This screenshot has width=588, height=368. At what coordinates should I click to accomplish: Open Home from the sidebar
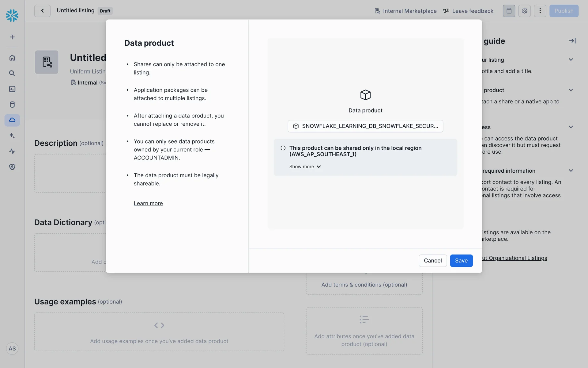point(12,58)
